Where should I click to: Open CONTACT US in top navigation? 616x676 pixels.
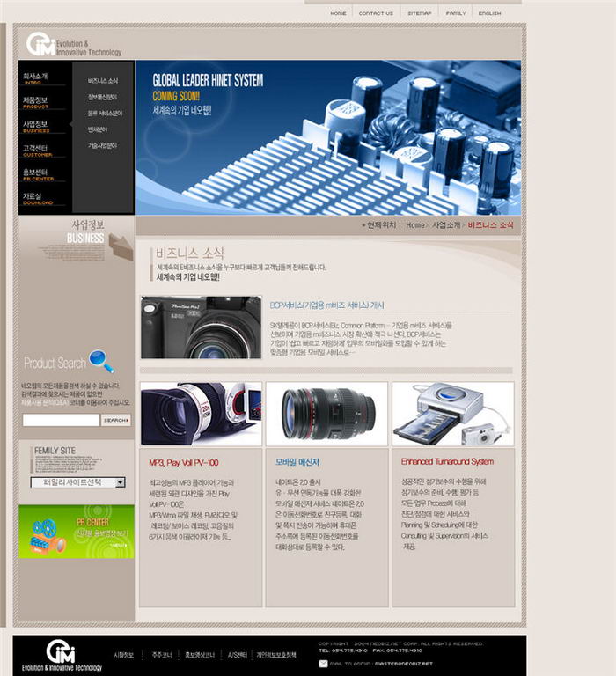pos(376,13)
